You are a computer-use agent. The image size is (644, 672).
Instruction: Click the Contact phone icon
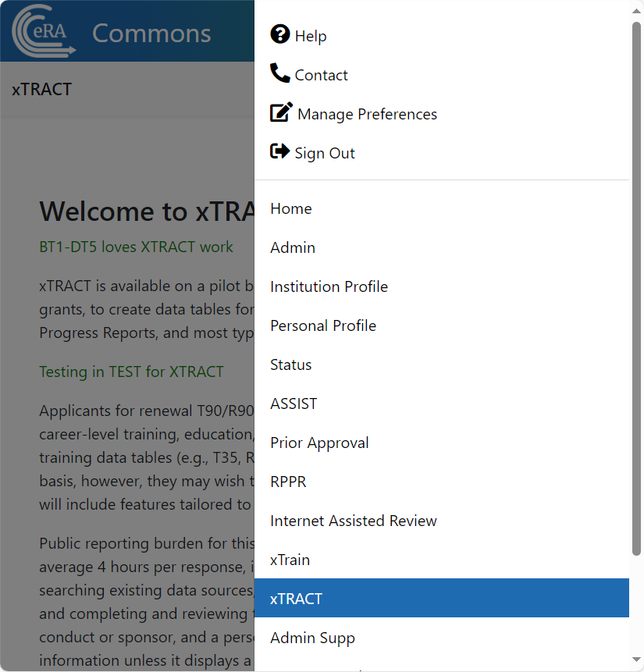[280, 73]
